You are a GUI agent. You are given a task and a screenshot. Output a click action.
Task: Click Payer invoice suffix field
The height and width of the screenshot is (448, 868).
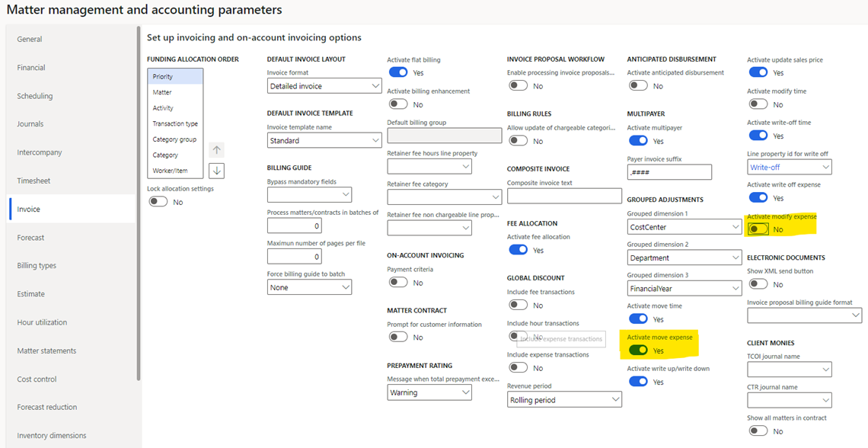click(669, 172)
